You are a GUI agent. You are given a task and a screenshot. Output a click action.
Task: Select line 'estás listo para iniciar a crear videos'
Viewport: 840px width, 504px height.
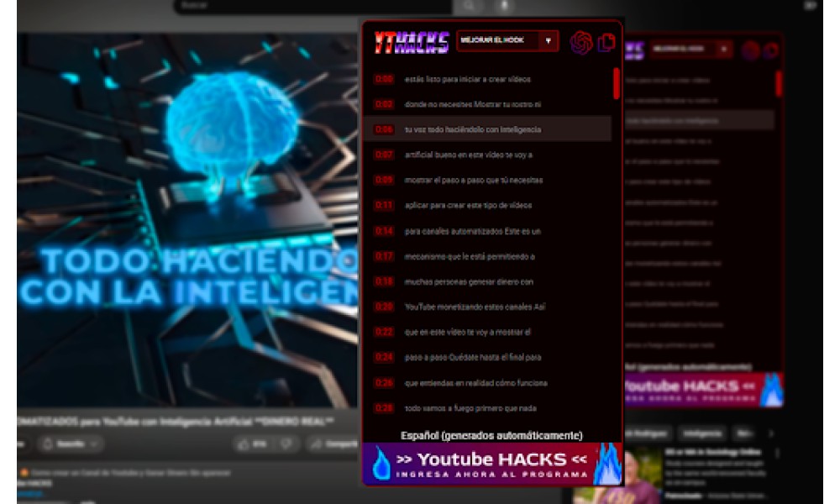[x=468, y=79]
